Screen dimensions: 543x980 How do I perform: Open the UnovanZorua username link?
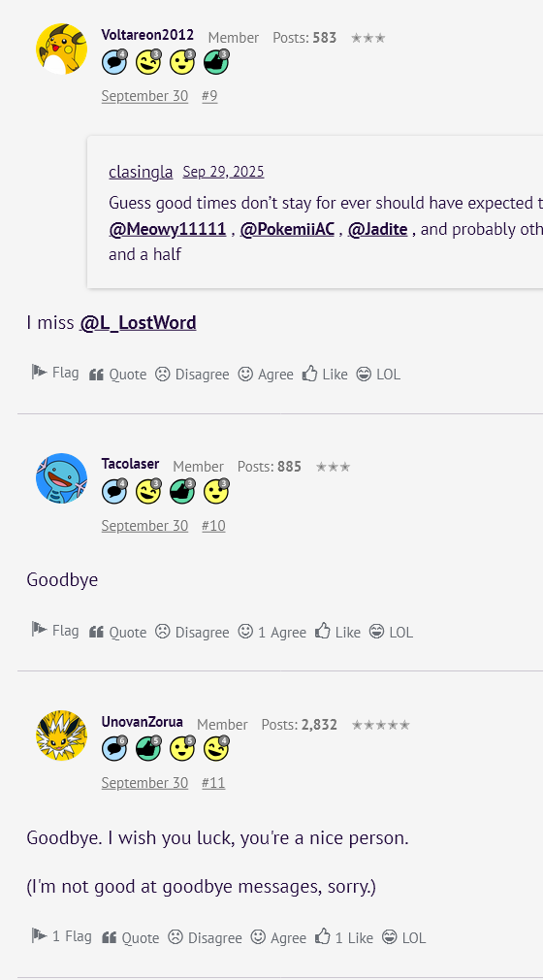[142, 722]
